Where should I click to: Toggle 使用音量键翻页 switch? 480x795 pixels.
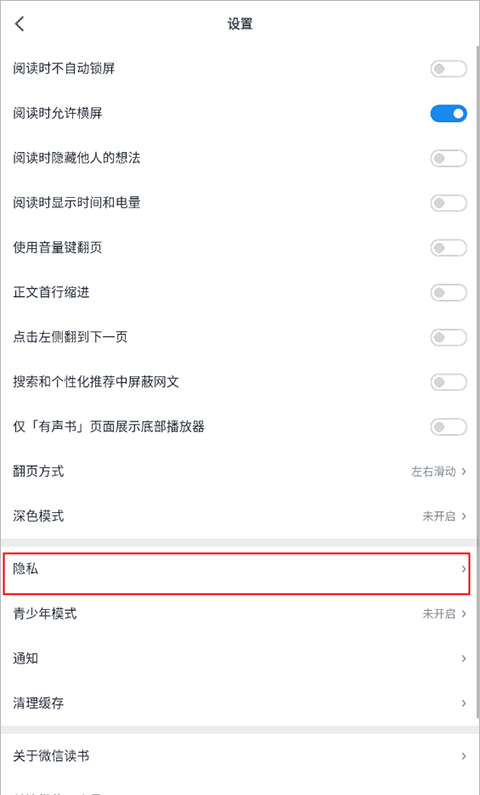(x=449, y=248)
